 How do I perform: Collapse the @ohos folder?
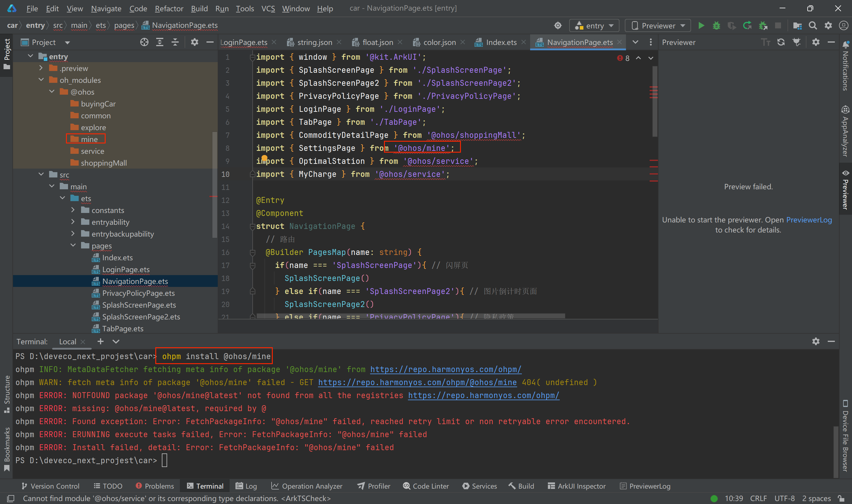52,92
